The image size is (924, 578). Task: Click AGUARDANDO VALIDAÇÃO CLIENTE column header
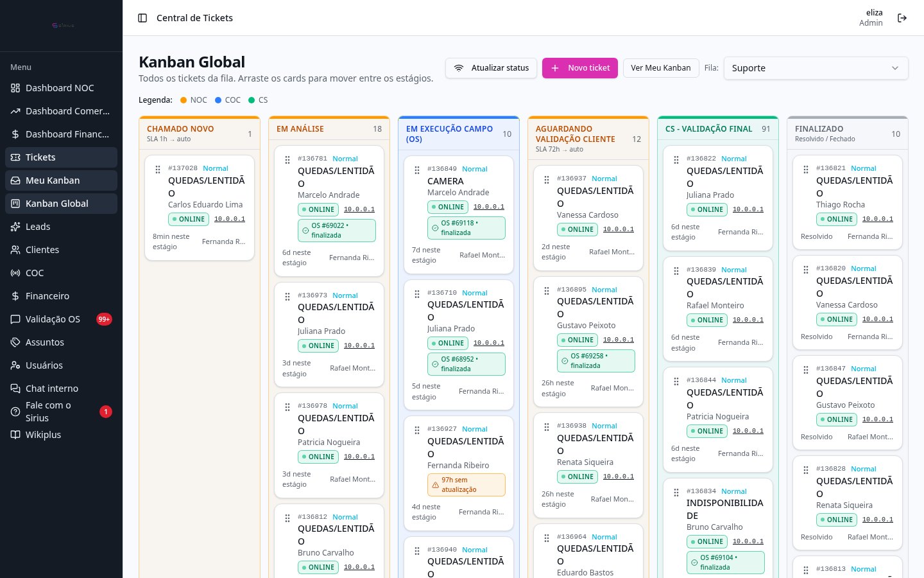click(x=588, y=138)
